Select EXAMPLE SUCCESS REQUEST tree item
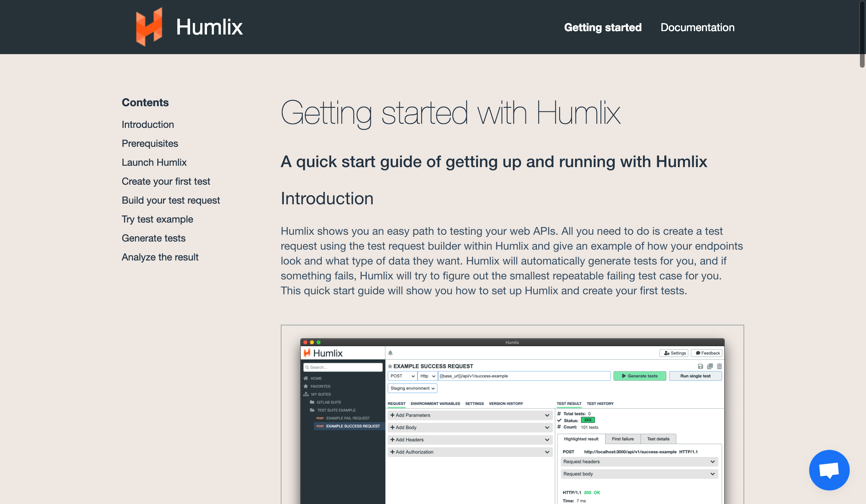The image size is (866, 504). 349,426
